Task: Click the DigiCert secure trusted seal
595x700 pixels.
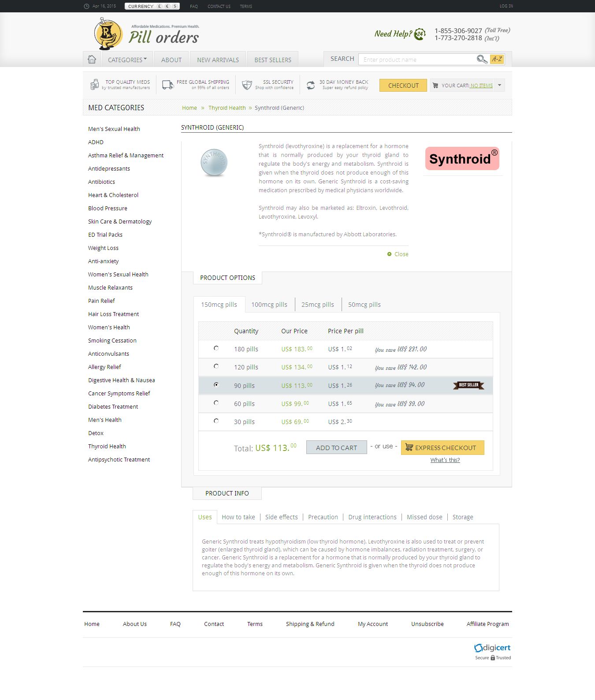Action: [492, 652]
